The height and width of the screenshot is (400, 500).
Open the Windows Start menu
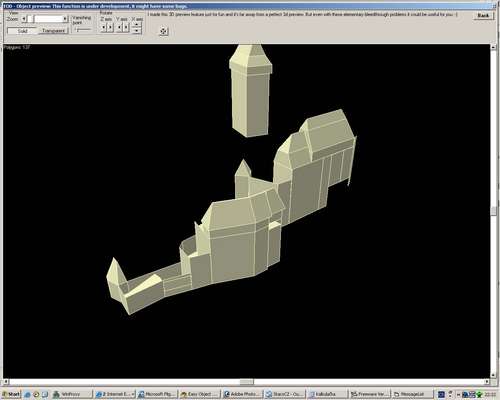pos(11,394)
